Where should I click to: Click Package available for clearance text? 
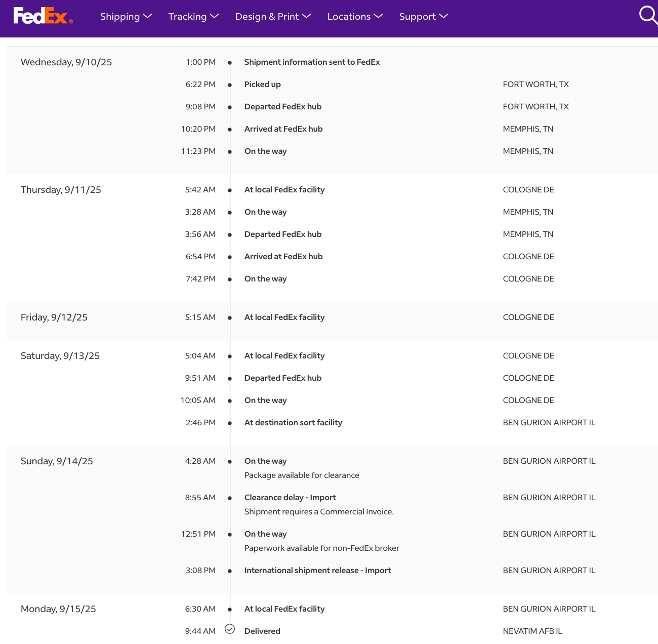(302, 475)
